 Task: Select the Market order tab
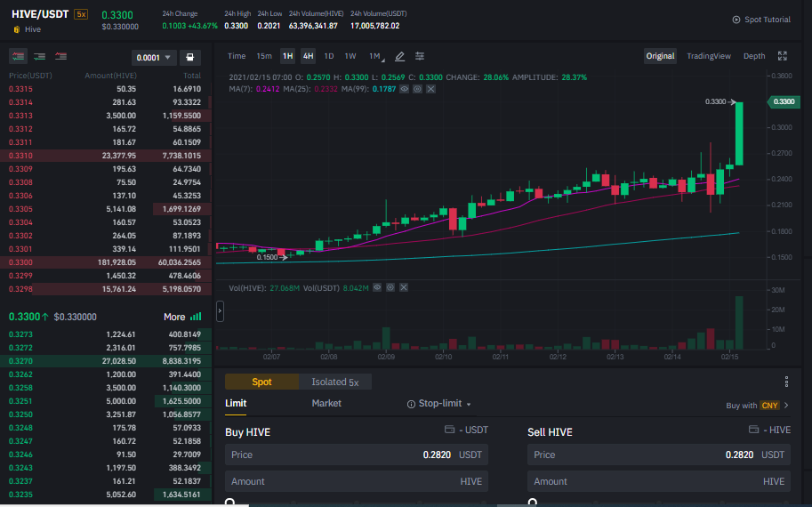[x=326, y=404]
